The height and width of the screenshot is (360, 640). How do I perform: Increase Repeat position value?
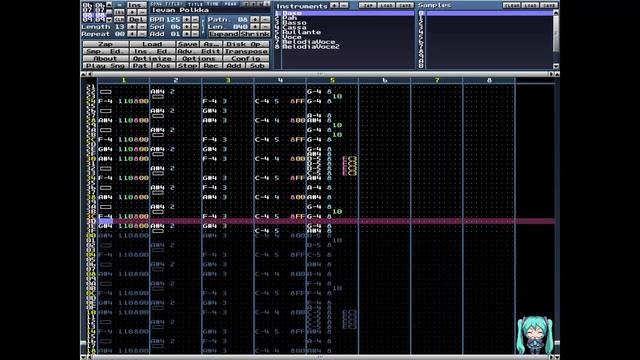[x=131, y=34]
